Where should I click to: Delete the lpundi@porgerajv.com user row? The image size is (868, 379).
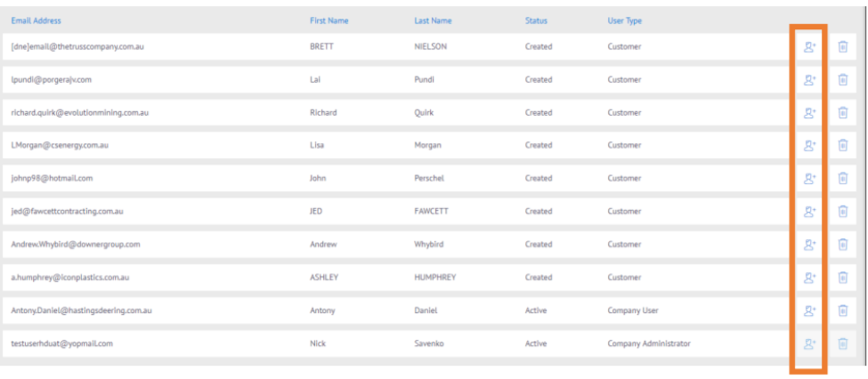(x=842, y=80)
